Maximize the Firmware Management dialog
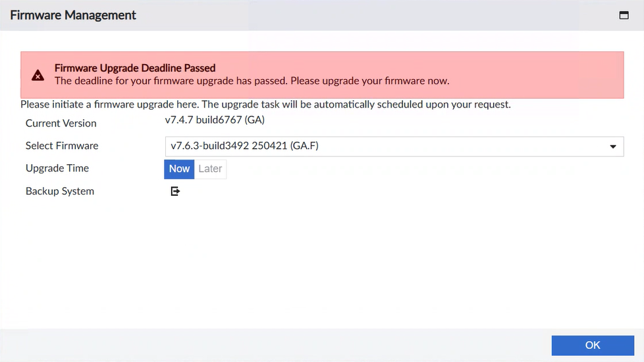The width and height of the screenshot is (644, 362). (624, 15)
